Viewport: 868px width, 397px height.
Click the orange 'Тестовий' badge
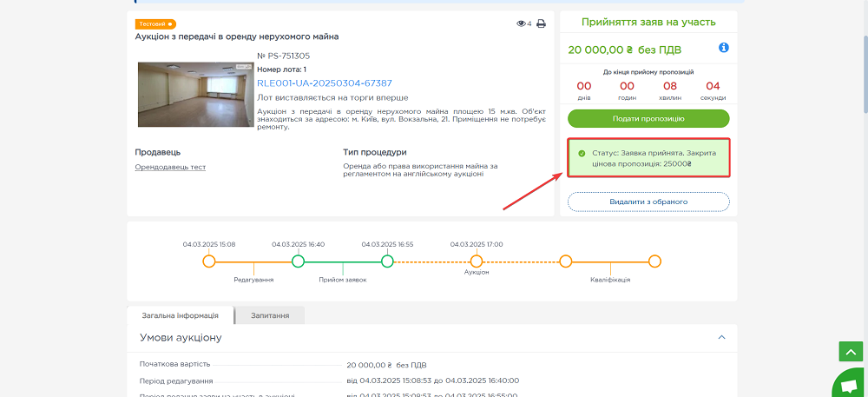pyautogui.click(x=155, y=23)
